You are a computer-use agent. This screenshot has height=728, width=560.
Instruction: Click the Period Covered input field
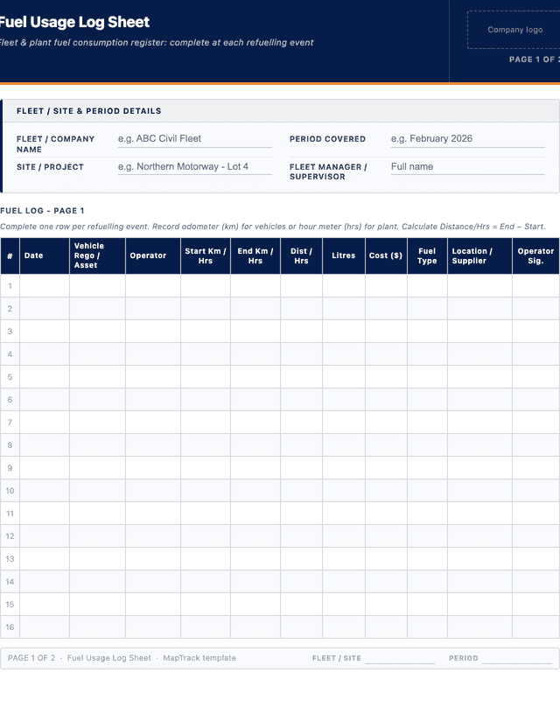coord(467,139)
